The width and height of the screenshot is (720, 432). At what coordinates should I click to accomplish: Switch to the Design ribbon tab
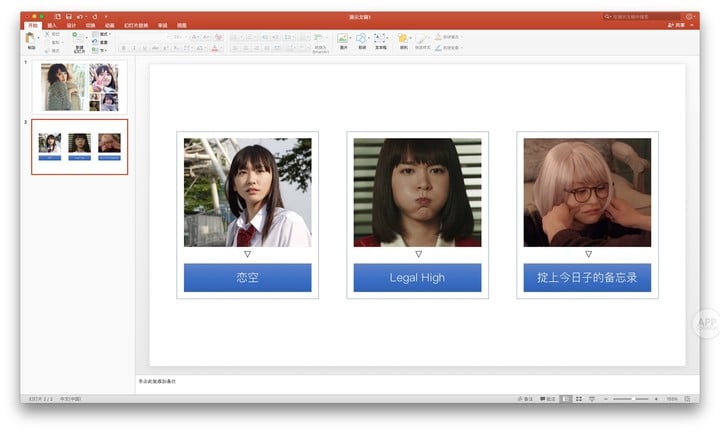click(71, 25)
